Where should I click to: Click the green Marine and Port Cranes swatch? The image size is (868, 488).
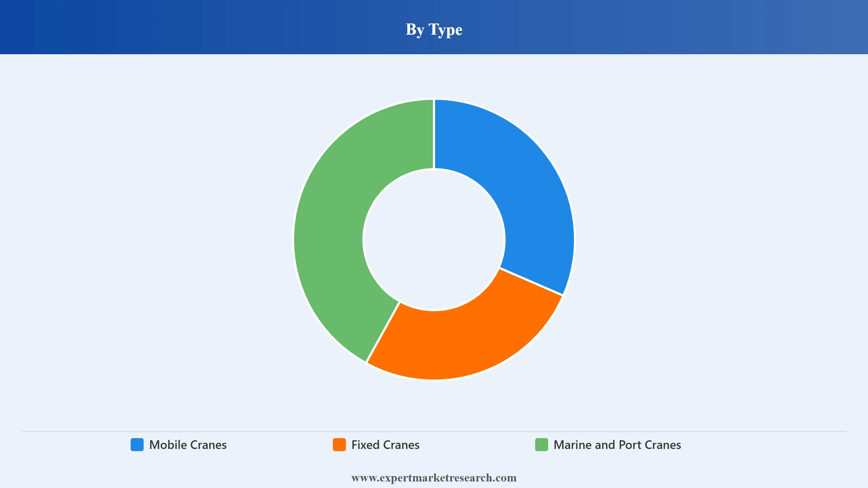click(541, 445)
